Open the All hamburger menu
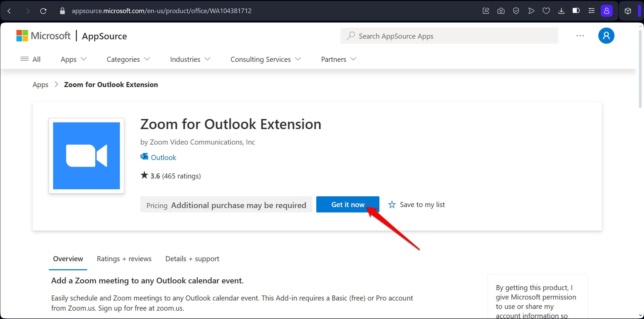The image size is (644, 319). pos(31,59)
